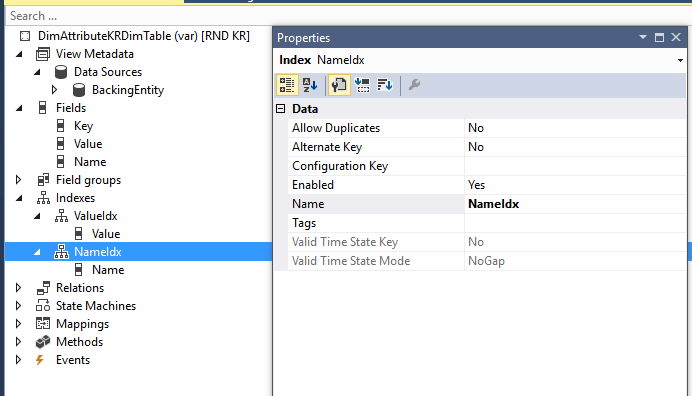Click the Relations node icon
Screen dimensions: 692x396
point(43,288)
